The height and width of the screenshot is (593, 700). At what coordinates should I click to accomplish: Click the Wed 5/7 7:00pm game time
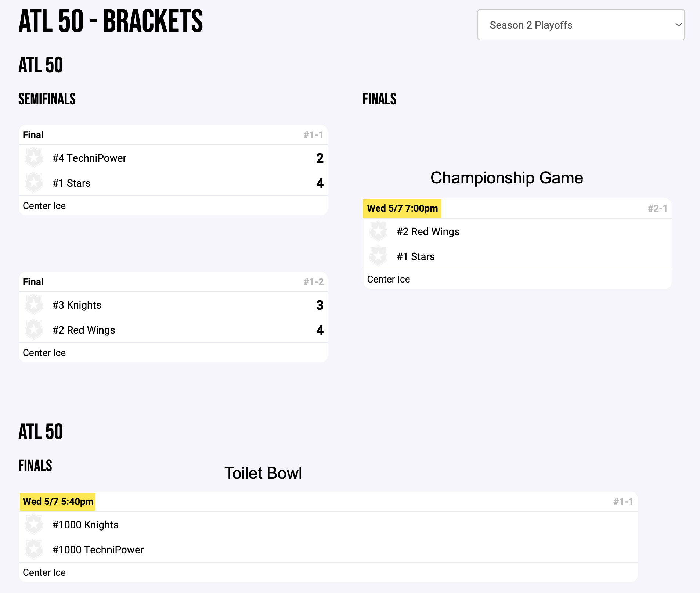[x=402, y=208]
